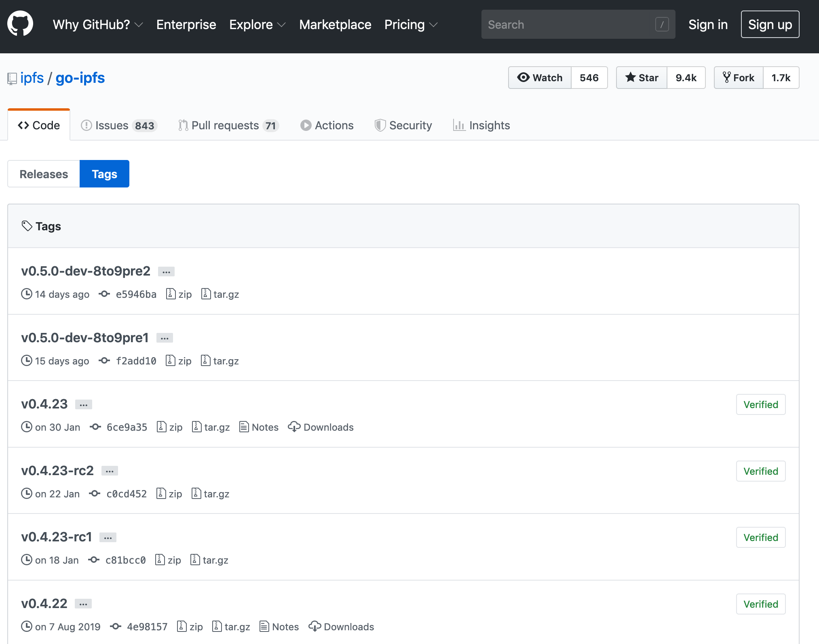Click the Sign up button

click(x=770, y=25)
